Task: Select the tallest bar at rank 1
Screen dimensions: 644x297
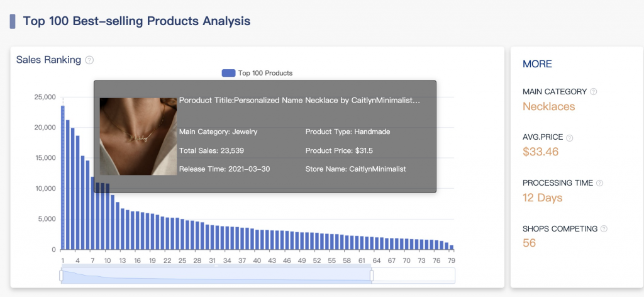Action: pos(63,177)
